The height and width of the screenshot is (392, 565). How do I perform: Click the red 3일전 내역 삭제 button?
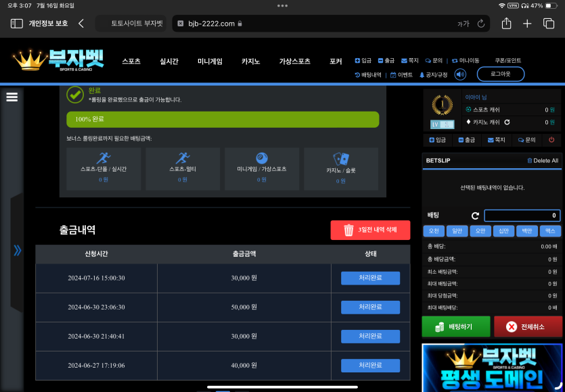point(370,230)
